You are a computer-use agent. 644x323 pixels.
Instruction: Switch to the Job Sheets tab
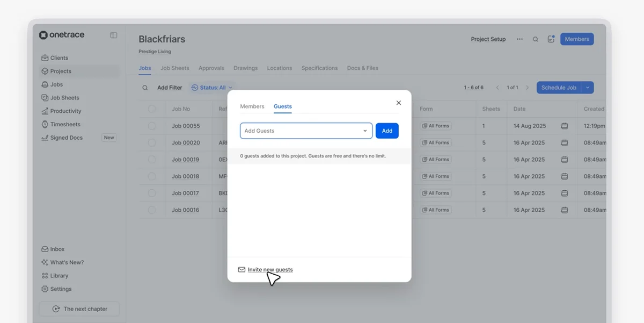tap(175, 68)
